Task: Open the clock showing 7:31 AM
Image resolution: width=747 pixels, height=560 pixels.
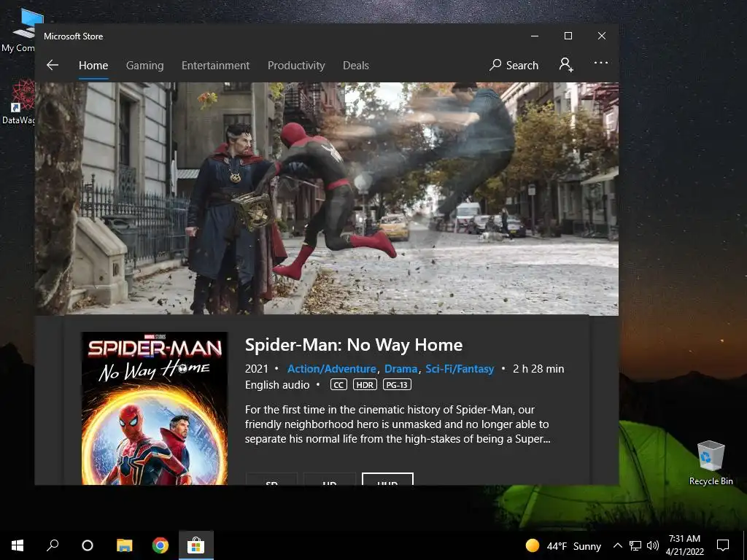Action: (684, 545)
